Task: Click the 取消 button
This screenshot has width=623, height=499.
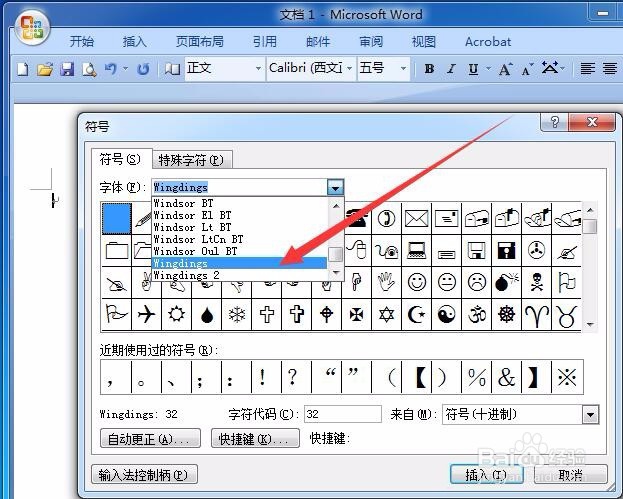Action: 571,475
